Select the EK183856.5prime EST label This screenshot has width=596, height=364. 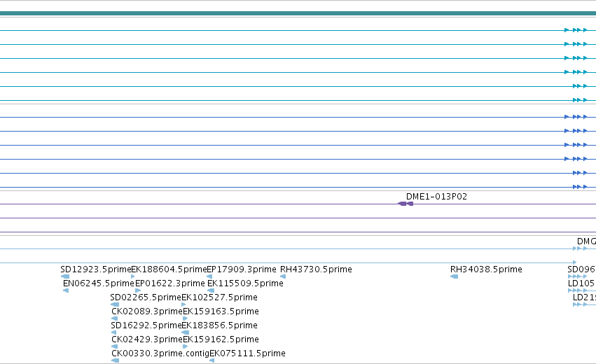point(219,325)
